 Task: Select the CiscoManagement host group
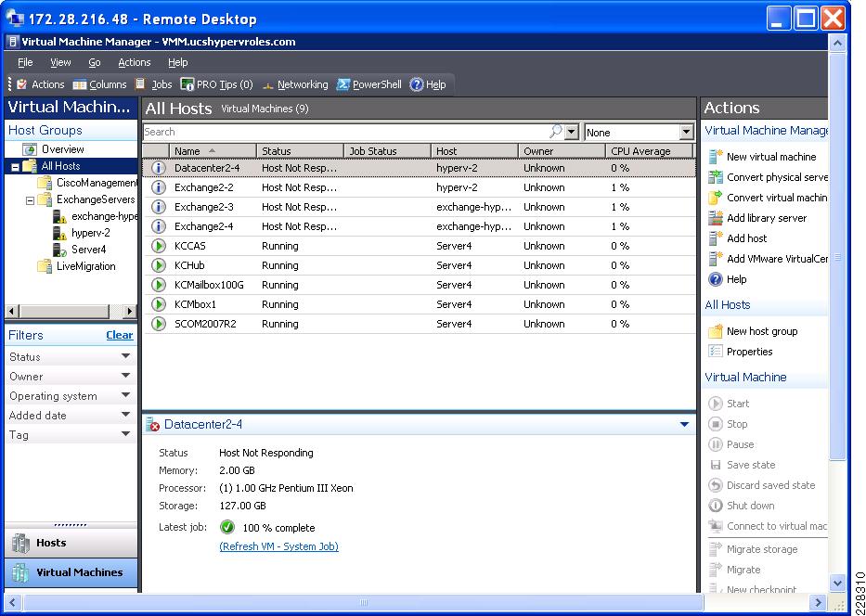pos(97,183)
